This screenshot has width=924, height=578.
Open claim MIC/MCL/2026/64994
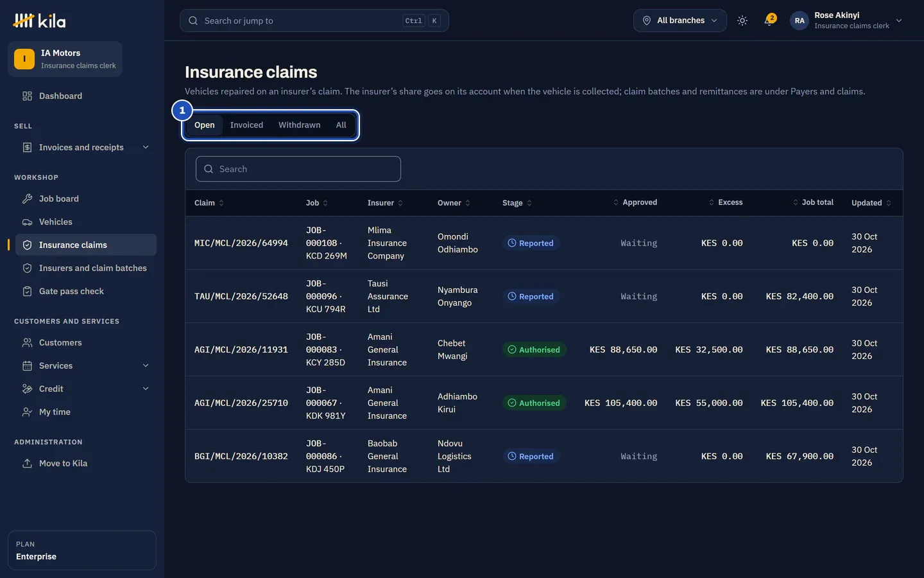pos(241,243)
